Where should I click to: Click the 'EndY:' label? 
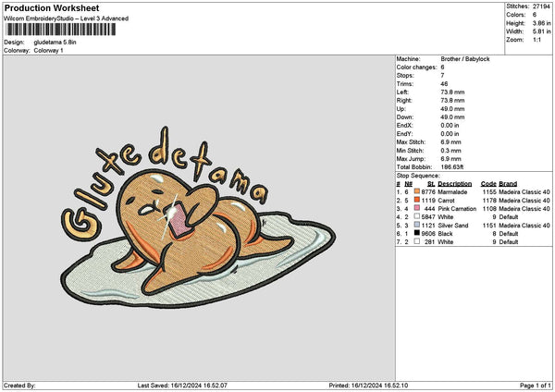pos(404,134)
